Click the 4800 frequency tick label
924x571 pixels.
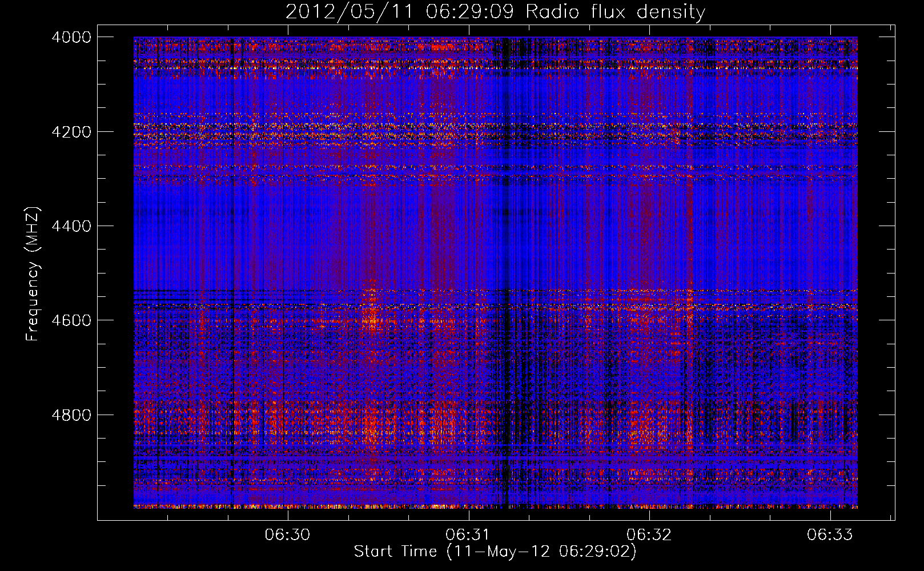pyautogui.click(x=71, y=415)
